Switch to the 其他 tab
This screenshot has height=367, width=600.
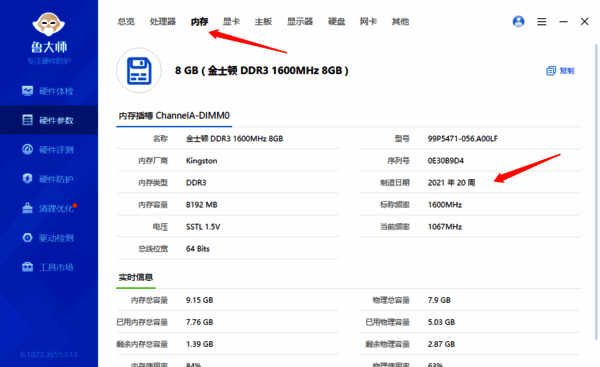click(400, 22)
